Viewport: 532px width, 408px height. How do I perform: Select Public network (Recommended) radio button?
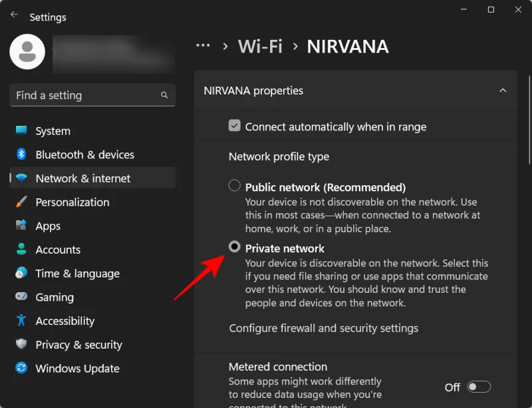[x=235, y=186]
